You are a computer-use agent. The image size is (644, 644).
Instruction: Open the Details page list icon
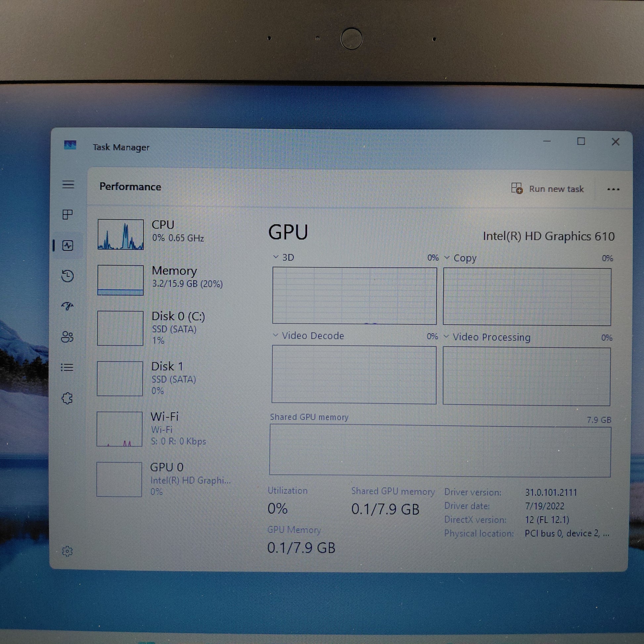[67, 367]
